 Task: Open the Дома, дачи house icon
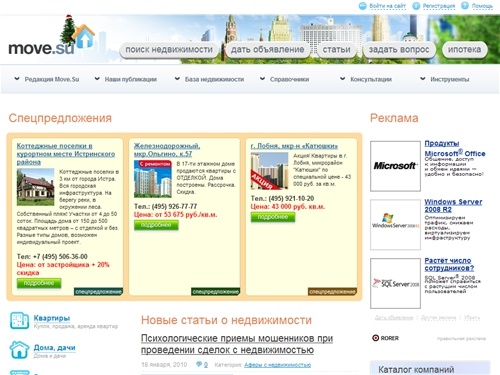pyautogui.click(x=19, y=350)
